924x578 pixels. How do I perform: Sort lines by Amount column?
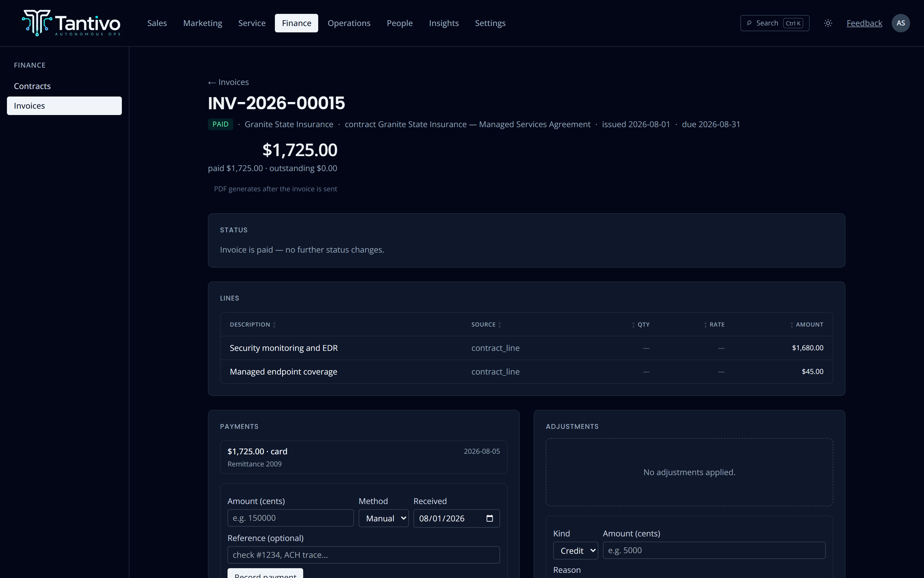806,325
